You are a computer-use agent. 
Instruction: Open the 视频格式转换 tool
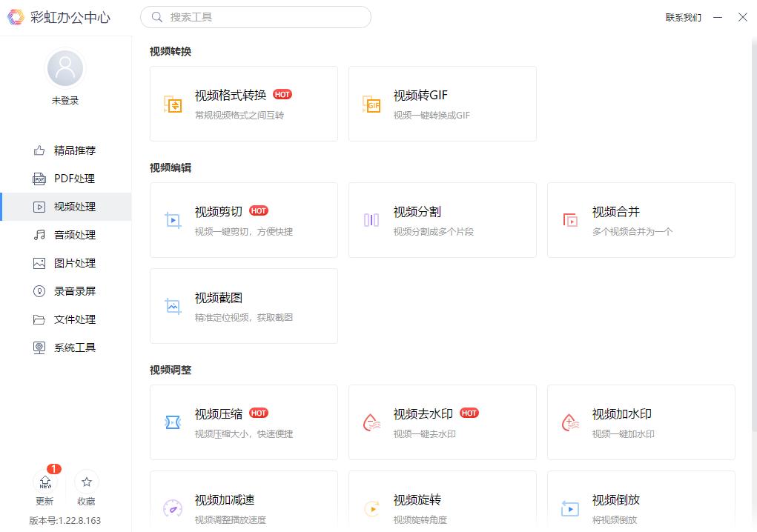click(x=243, y=104)
